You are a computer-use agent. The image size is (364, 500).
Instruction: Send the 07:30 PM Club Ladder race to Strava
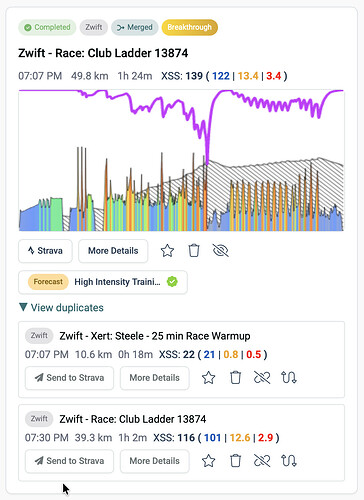click(69, 461)
